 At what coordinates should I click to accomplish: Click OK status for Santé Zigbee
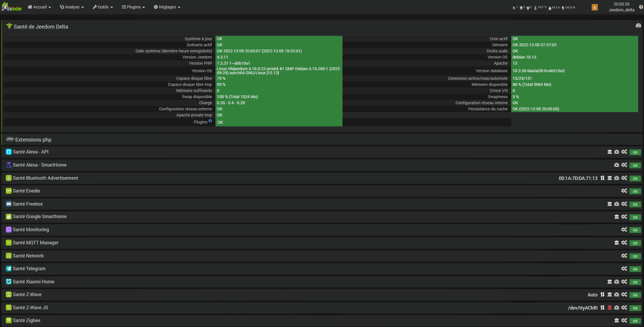[635, 321]
